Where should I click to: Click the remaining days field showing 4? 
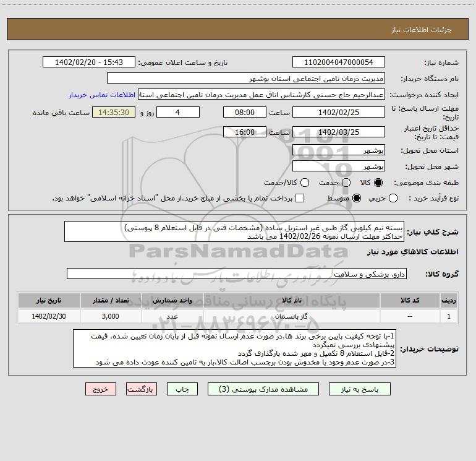point(177,112)
